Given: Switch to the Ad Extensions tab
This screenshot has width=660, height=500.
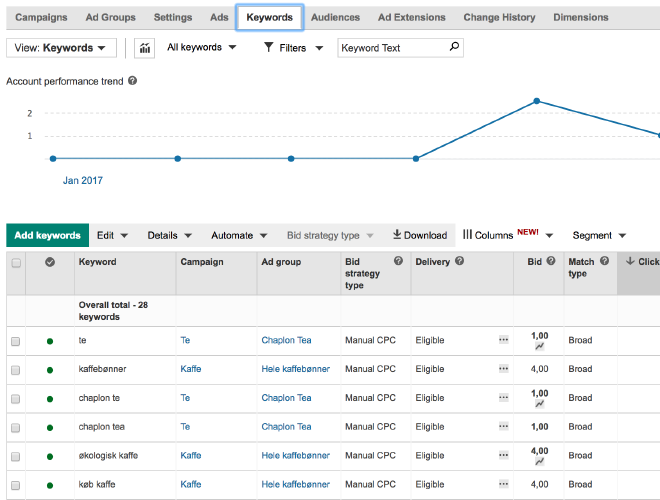Looking at the screenshot, I should coord(413,17).
